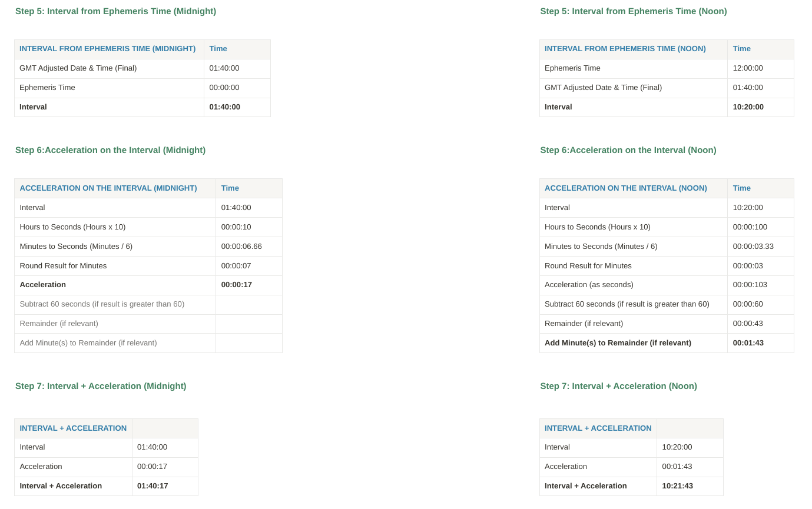This screenshot has width=812, height=509.
Task: Click heading "Step 7: Interval + Acceleration (Midnight)"
Action: (101, 386)
